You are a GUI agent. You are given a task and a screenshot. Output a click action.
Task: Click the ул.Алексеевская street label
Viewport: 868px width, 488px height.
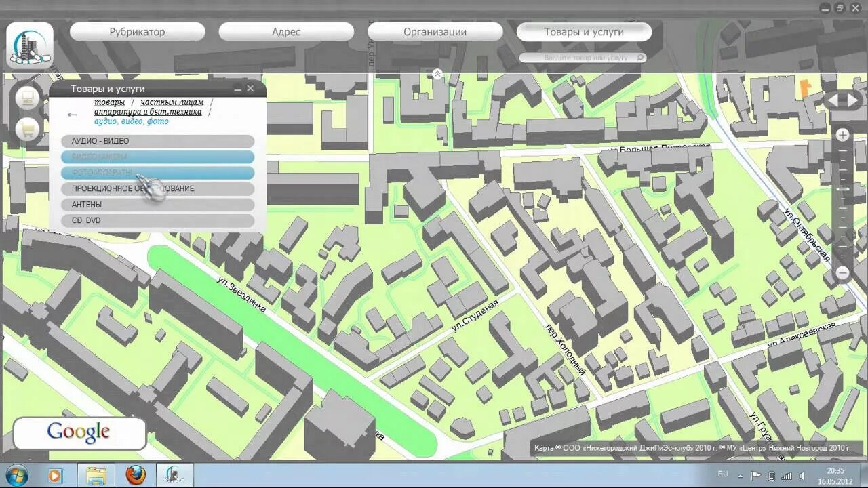click(801, 335)
